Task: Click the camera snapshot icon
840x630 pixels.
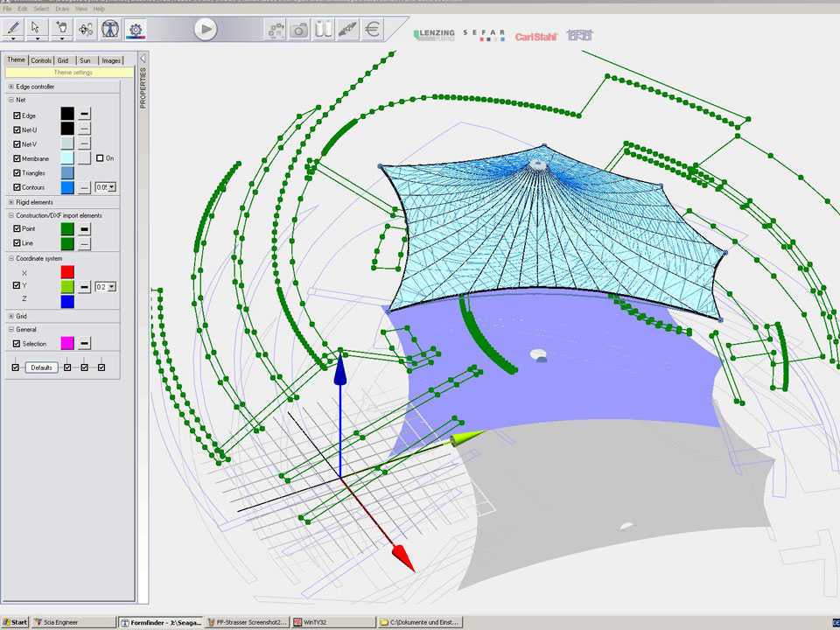Action: (299, 30)
